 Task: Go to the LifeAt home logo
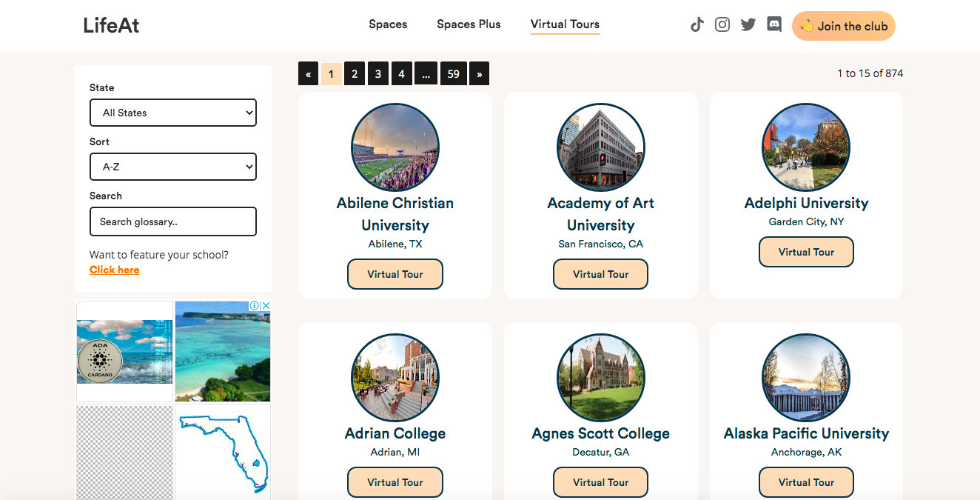point(111,25)
